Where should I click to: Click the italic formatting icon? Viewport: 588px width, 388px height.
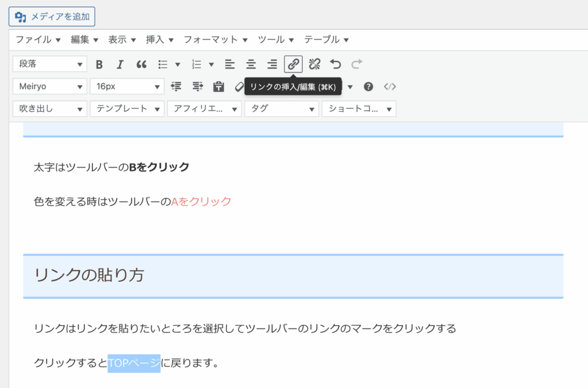(119, 64)
